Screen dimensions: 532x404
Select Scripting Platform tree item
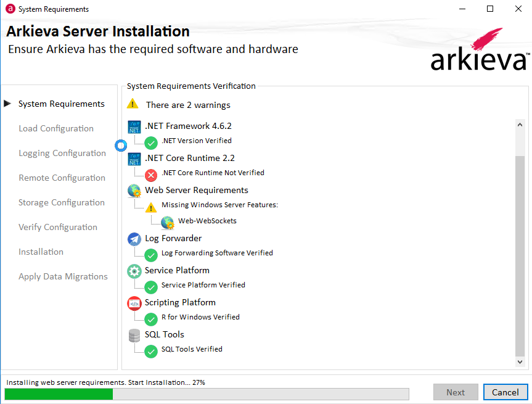[180, 302]
